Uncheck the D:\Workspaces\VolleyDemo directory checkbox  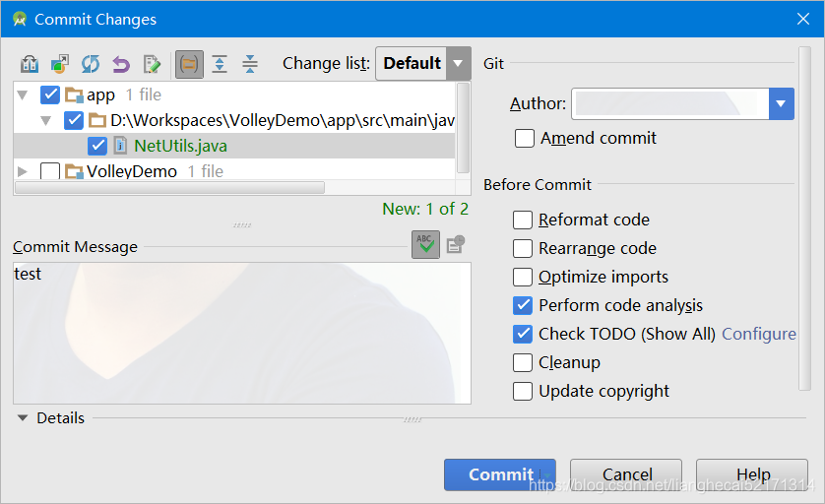[74, 120]
